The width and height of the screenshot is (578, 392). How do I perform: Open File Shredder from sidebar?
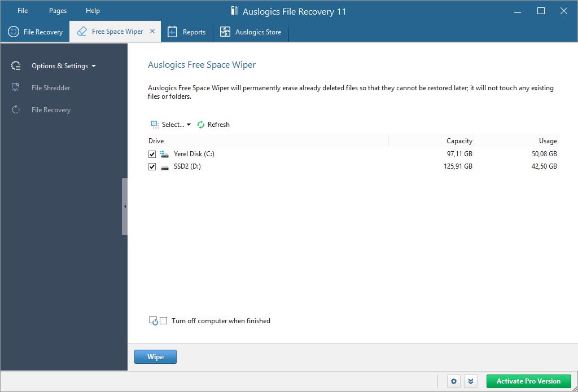point(51,87)
